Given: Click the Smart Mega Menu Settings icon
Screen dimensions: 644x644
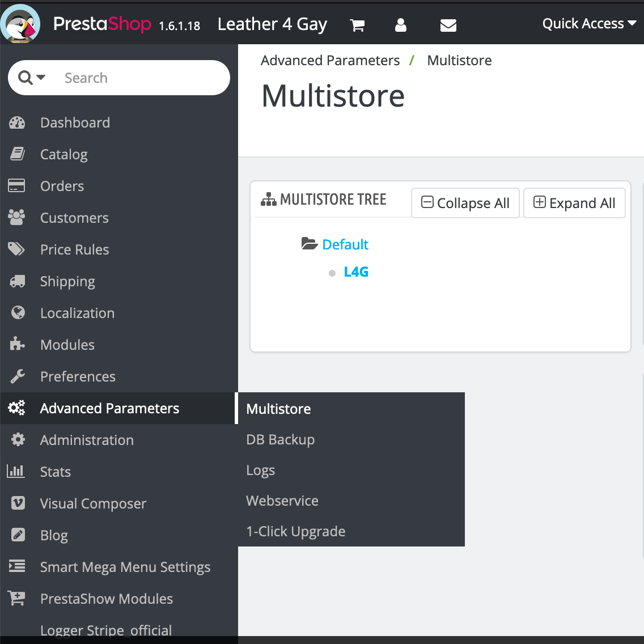Looking at the screenshot, I should point(17,566).
